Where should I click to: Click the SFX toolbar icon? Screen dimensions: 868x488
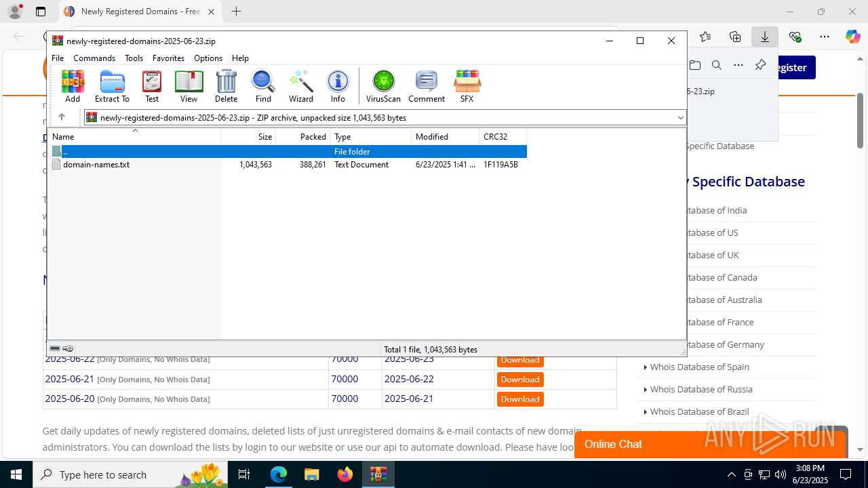[x=467, y=86]
